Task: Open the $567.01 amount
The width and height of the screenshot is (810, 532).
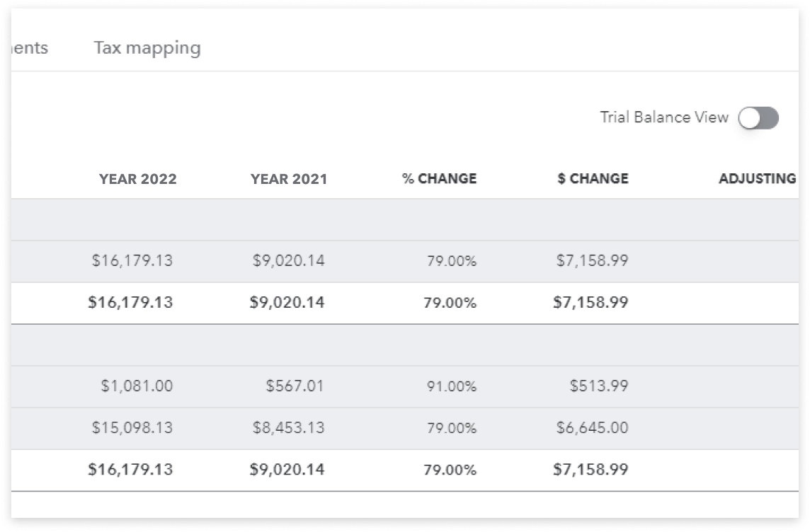Action: point(295,386)
